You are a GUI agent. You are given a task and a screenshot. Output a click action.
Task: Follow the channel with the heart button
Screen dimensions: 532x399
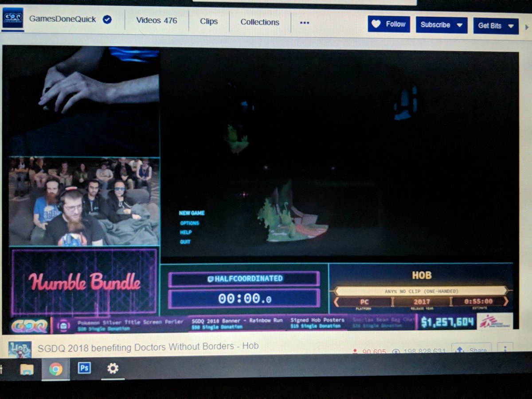coord(389,24)
